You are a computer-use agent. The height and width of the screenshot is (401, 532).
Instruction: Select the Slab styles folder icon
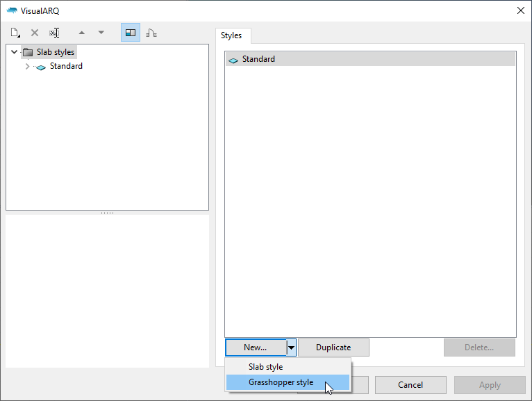(28, 52)
